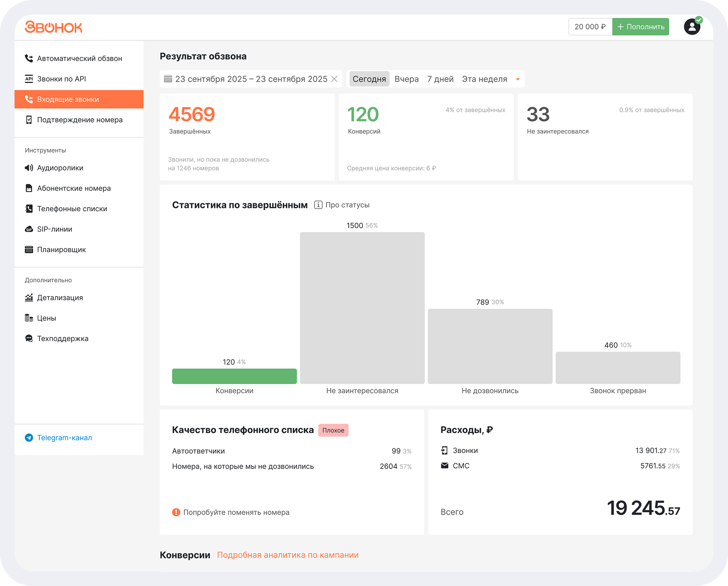Click the calendar icon in date range field
The image size is (728, 586).
pyautogui.click(x=168, y=79)
